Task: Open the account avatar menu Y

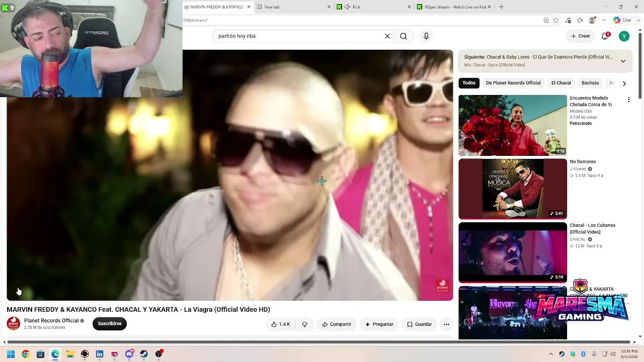Action: (624, 36)
